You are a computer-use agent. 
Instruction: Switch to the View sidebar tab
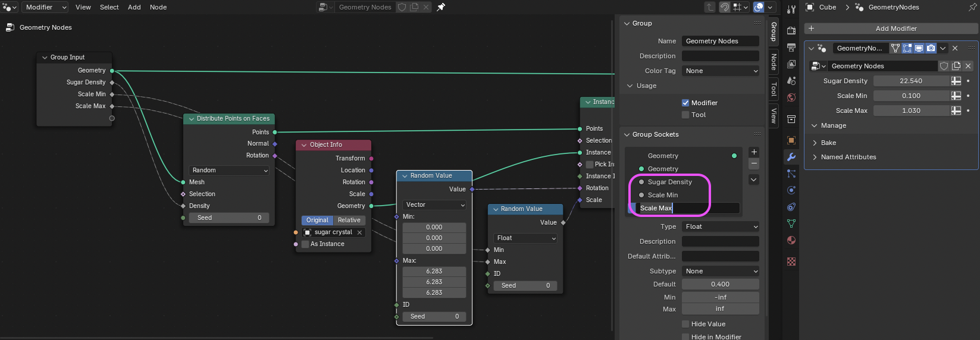click(x=774, y=115)
